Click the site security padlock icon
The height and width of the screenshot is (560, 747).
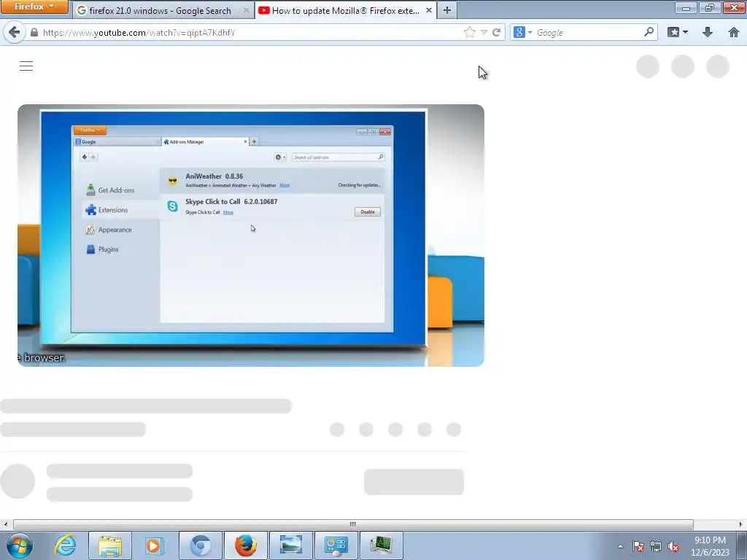34,32
